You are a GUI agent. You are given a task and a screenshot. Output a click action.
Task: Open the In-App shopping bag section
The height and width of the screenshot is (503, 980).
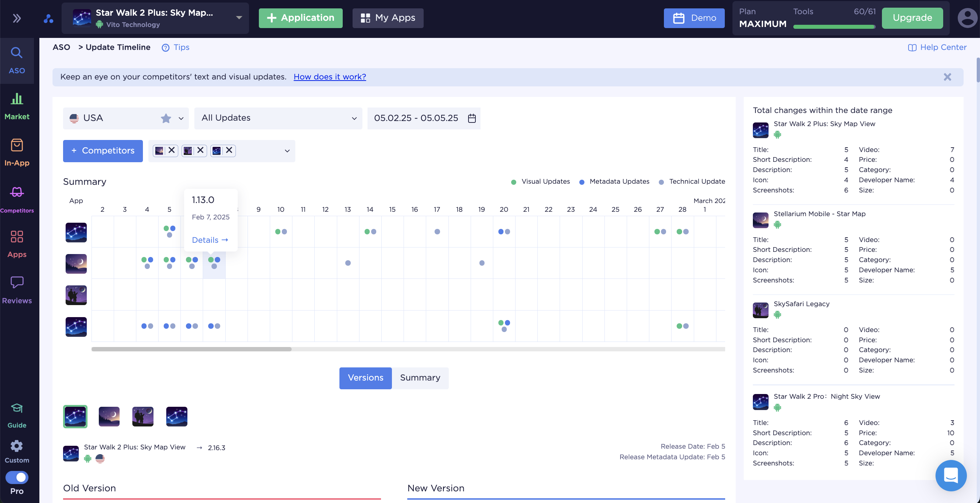(x=17, y=153)
